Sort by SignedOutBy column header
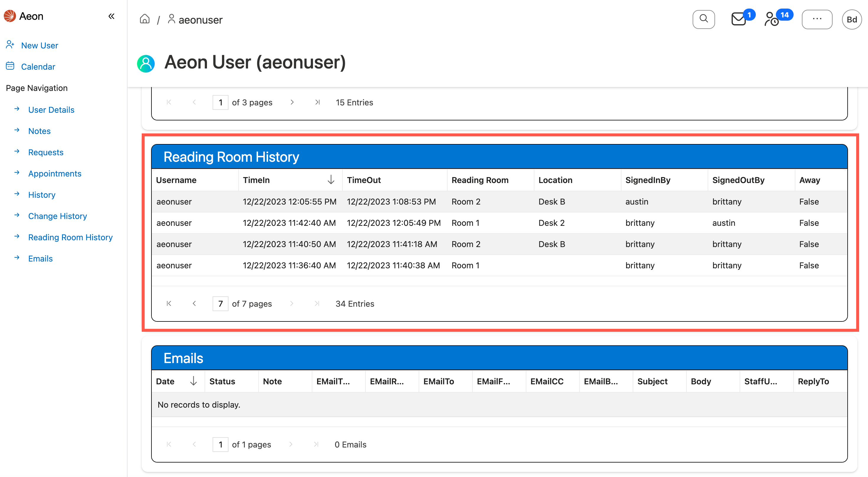The width and height of the screenshot is (868, 477). click(x=738, y=180)
